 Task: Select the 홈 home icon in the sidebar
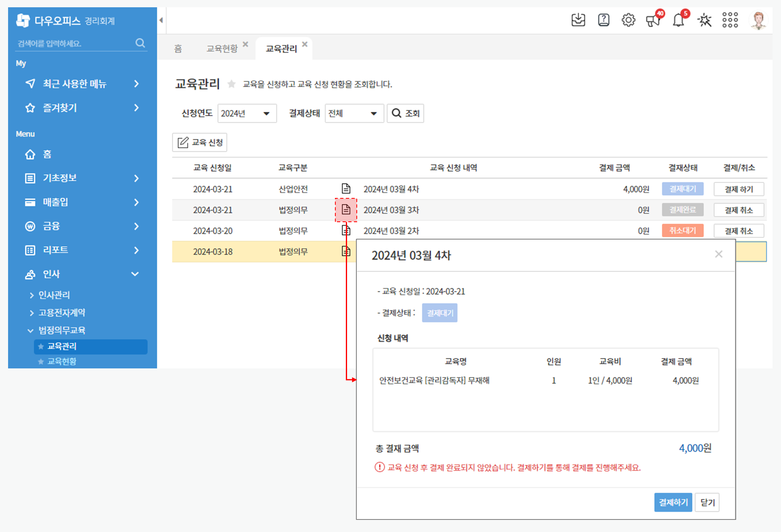tap(30, 154)
